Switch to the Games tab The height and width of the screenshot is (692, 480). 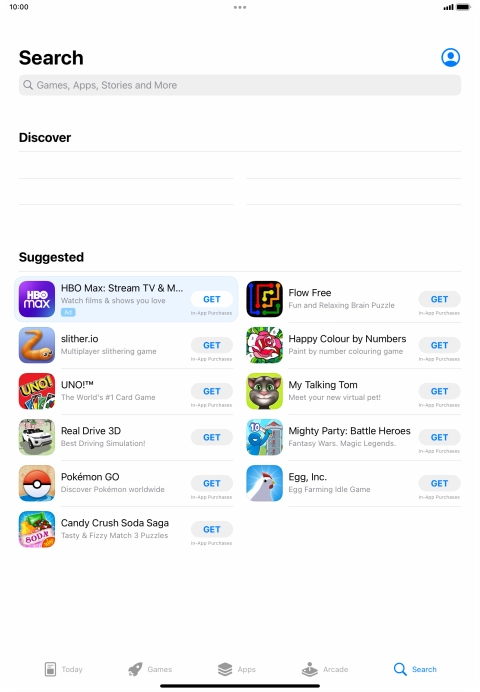coord(150,669)
